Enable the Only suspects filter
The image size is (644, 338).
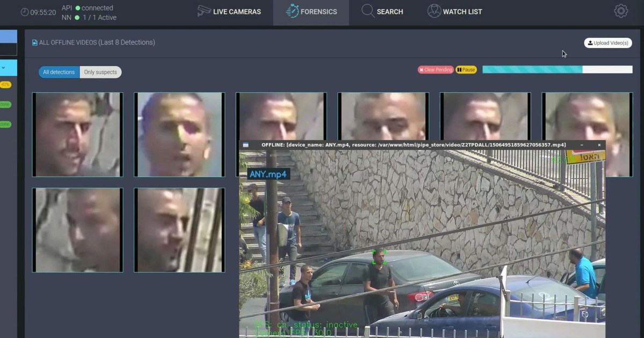[x=100, y=72]
